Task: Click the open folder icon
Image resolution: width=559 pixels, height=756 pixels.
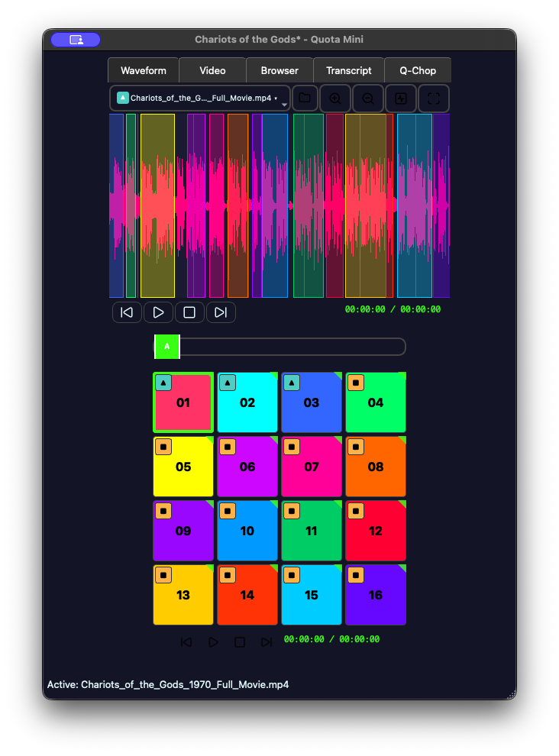Action: (305, 99)
